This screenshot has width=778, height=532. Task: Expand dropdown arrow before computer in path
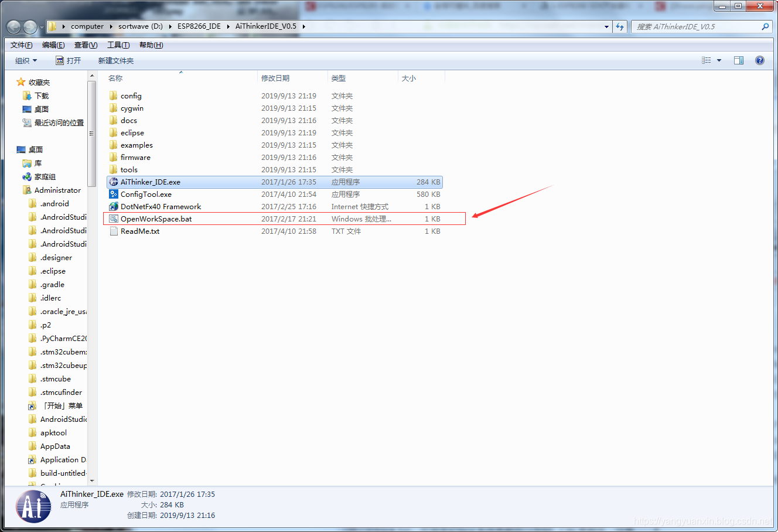pyautogui.click(x=63, y=26)
